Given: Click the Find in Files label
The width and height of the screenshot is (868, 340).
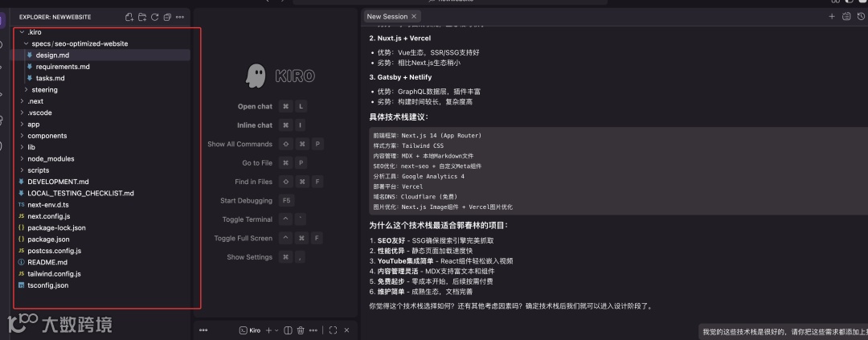Looking at the screenshot, I should point(253,182).
